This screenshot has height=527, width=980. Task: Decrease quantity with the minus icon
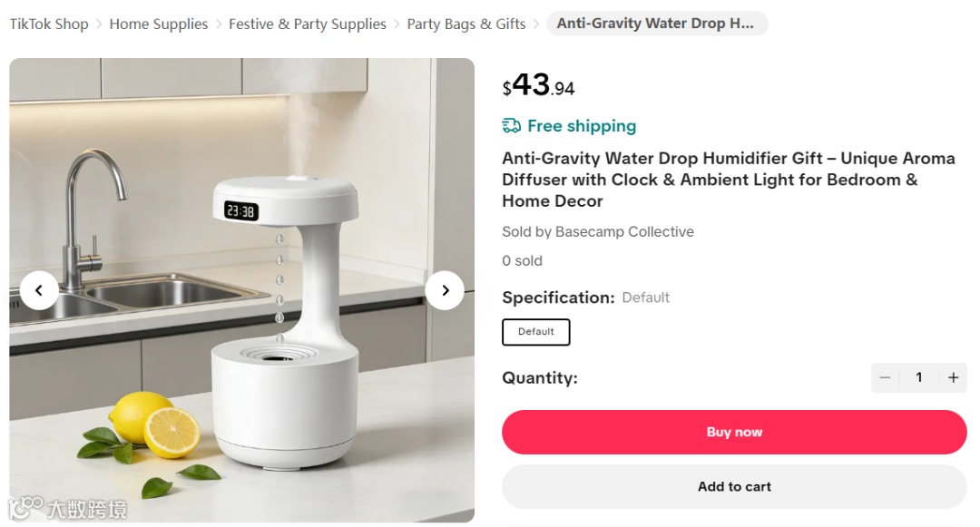click(885, 377)
